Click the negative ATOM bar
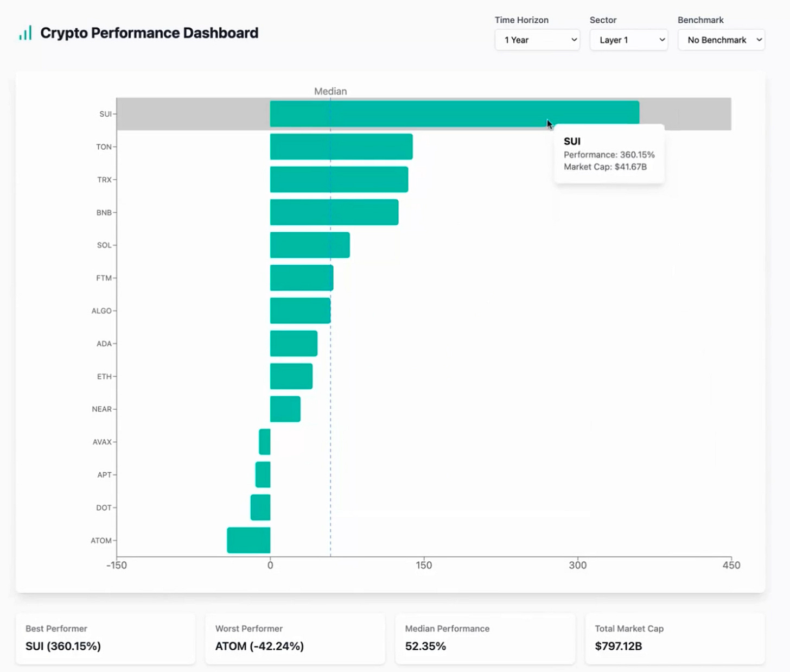The width and height of the screenshot is (790, 672). (249, 540)
